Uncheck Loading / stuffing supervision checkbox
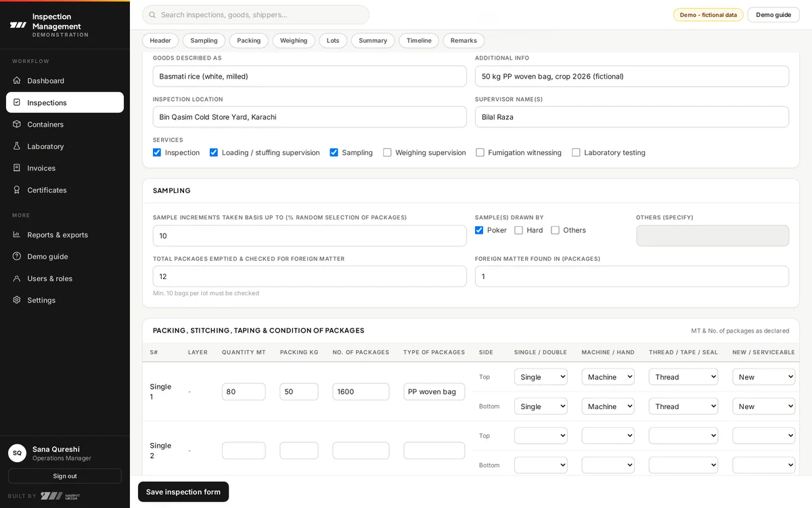812x508 pixels. 214,152
